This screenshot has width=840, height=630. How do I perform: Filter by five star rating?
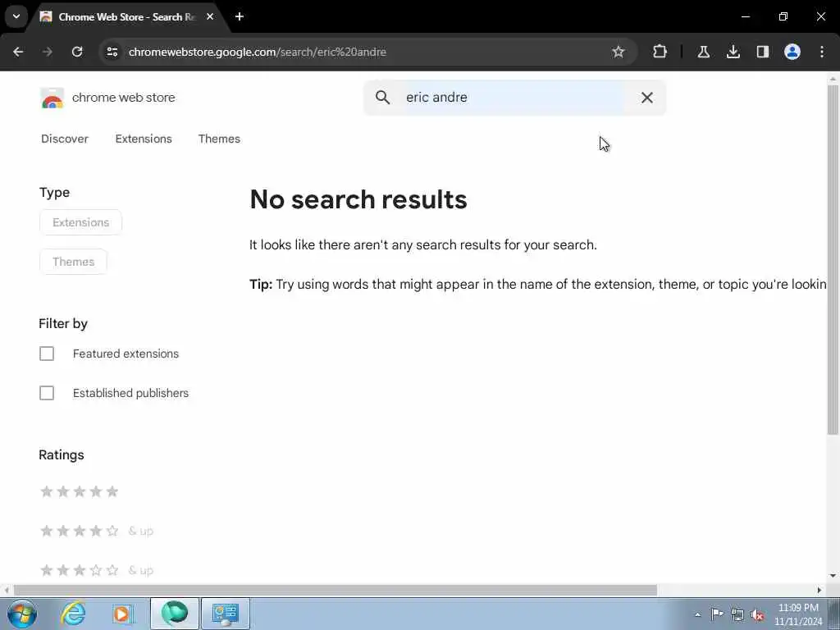tap(80, 492)
